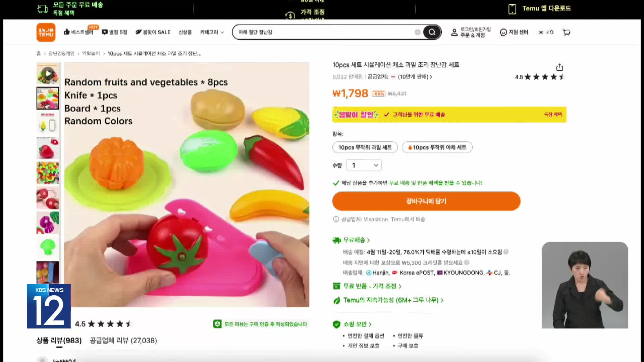This screenshot has width=644, height=362.
Task: Play the product video thumbnail
Action: pos(48,73)
